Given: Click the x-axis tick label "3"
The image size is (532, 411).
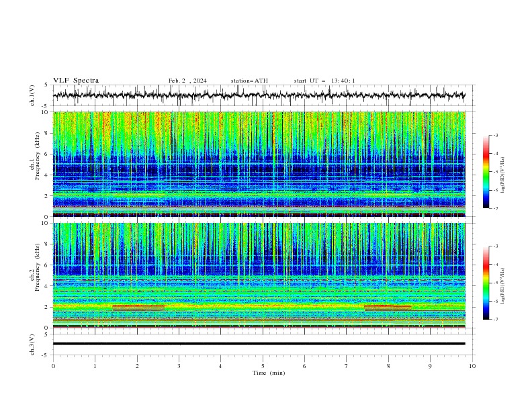Looking at the screenshot, I should [179, 366].
